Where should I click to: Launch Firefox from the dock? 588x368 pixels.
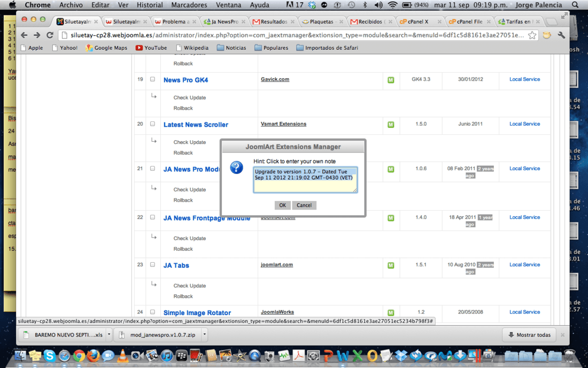point(94,356)
